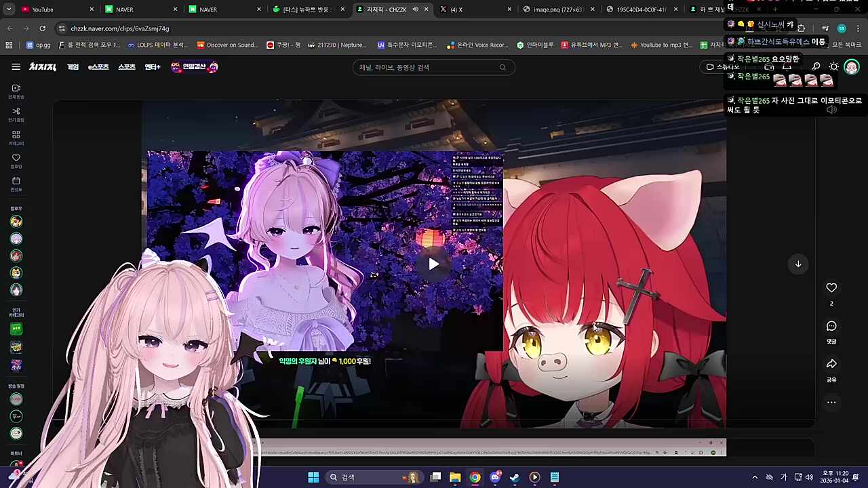Click the channel search input field
Viewport: 868px width, 488px height.
(x=427, y=67)
